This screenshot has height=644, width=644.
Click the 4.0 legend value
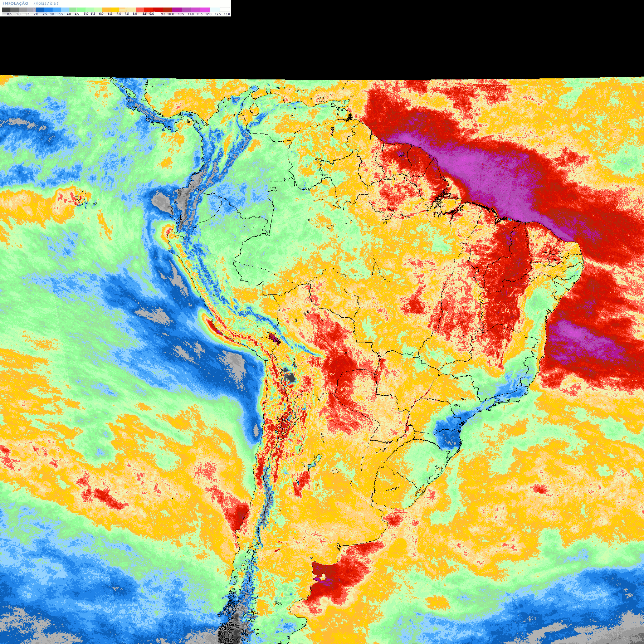click(x=69, y=14)
